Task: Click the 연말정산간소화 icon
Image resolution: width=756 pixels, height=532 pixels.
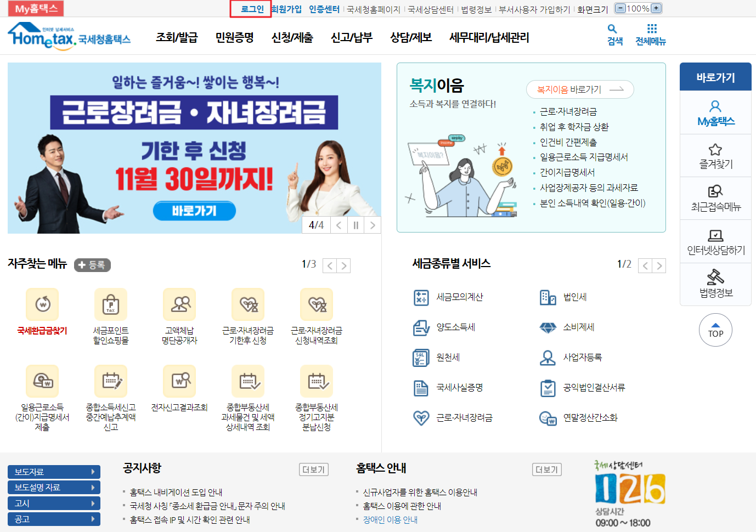Action: point(548,418)
